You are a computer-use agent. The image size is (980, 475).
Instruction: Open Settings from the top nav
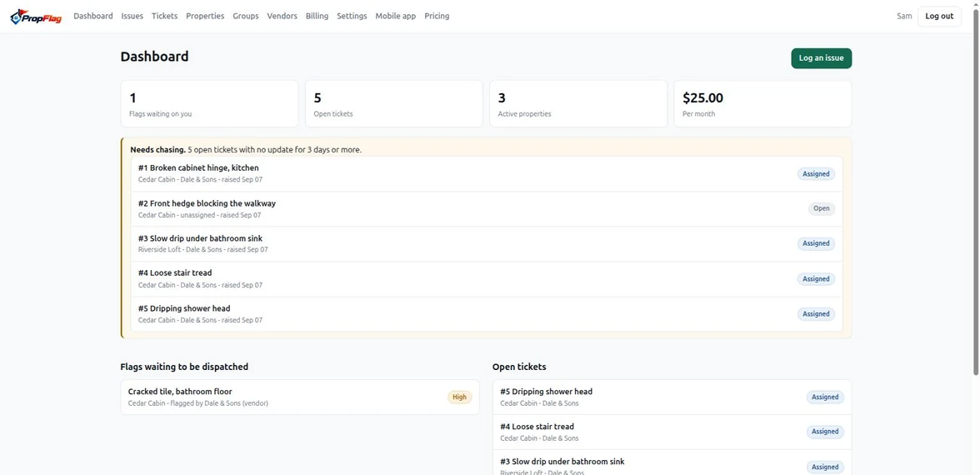point(352,17)
